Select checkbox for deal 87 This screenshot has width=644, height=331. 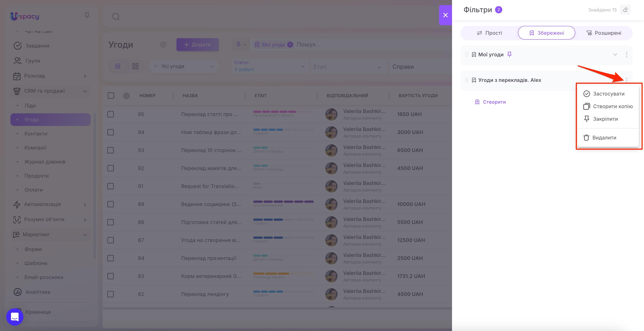tap(111, 240)
